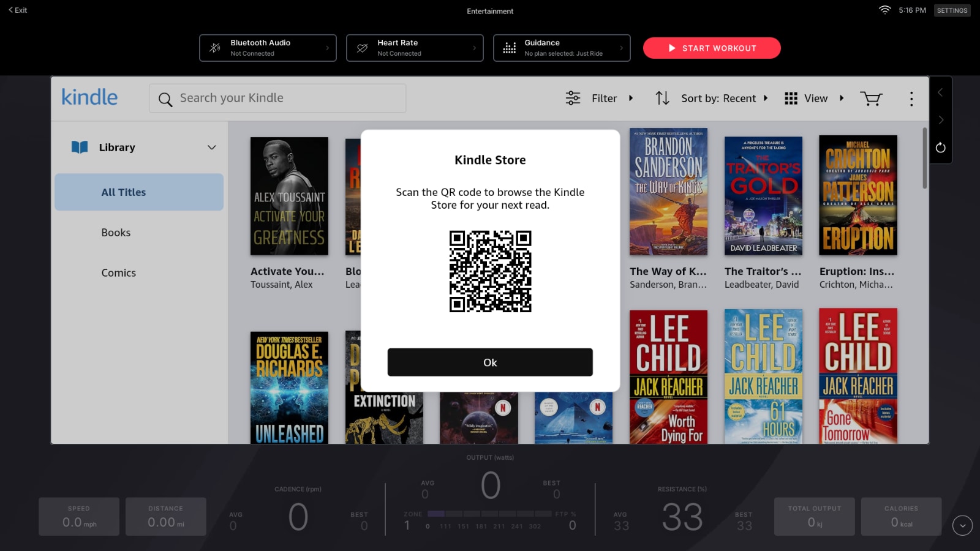980x551 pixels.
Task: Open Extinction book cover
Action: (x=384, y=418)
